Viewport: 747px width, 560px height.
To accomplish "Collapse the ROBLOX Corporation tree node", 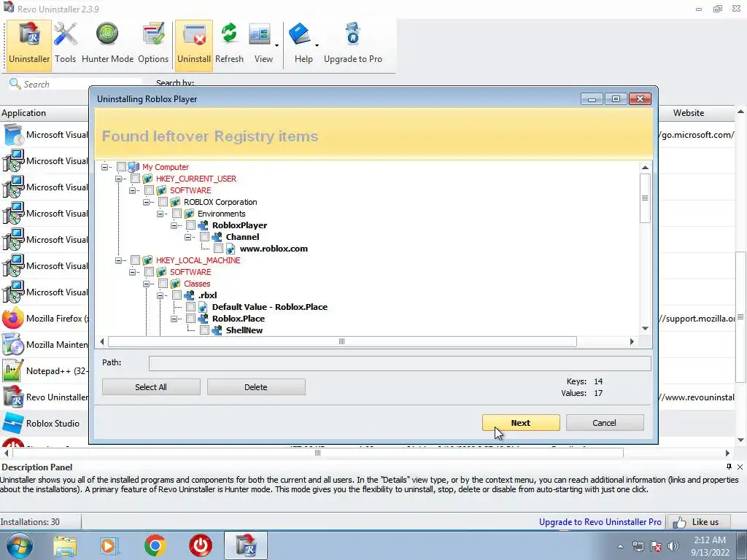I will coord(146,202).
